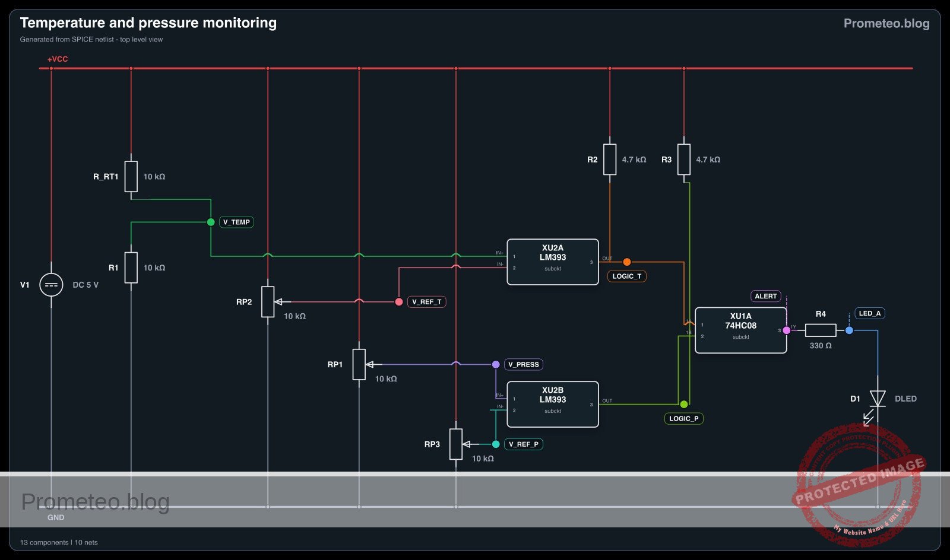Click the V_REF_T net label
Viewport: 950px width, 560px height.
(x=427, y=302)
